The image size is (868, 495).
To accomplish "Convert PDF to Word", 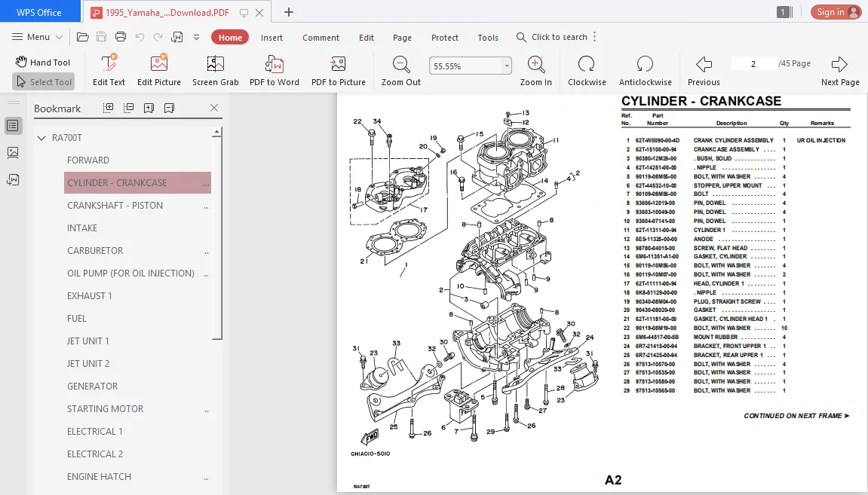I will tap(274, 70).
